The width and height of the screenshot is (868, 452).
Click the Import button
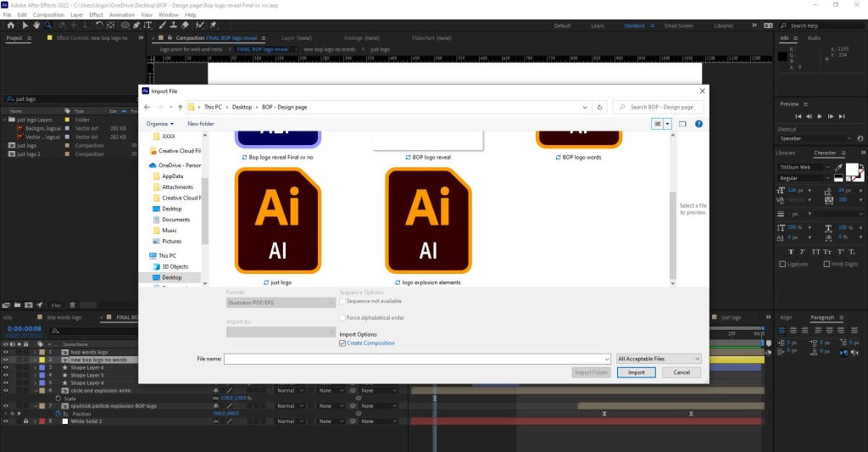636,373
